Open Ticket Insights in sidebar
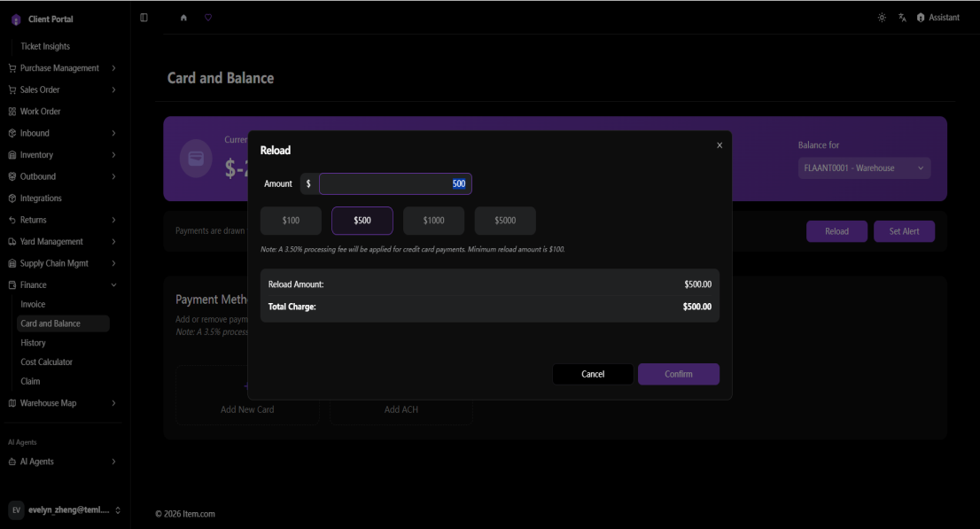 point(45,46)
